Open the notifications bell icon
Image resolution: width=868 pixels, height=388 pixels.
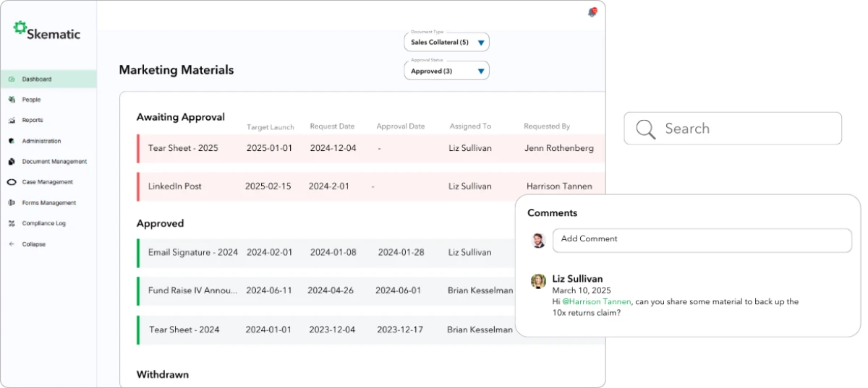(x=592, y=12)
